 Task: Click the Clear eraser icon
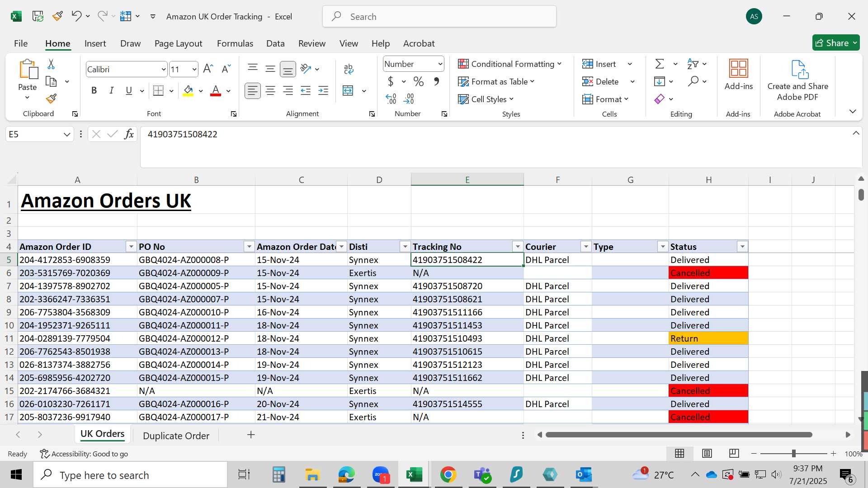[660, 99]
